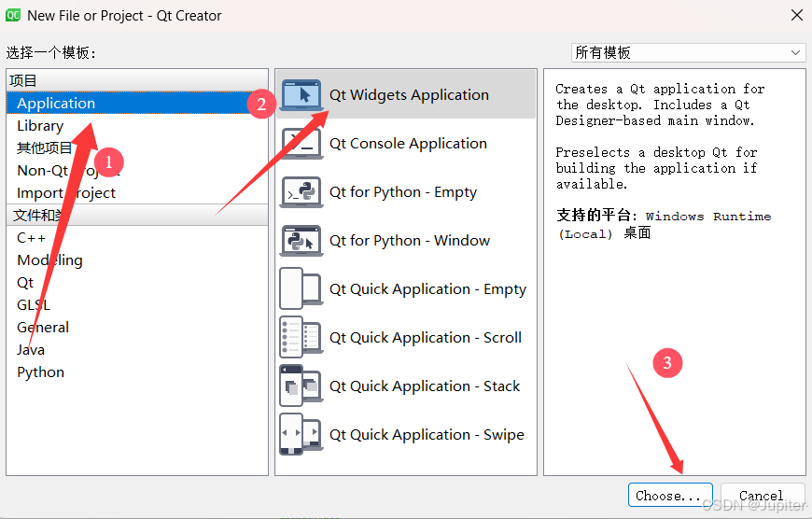Click the Qt for Python - Empty label
812x519 pixels.
[403, 191]
